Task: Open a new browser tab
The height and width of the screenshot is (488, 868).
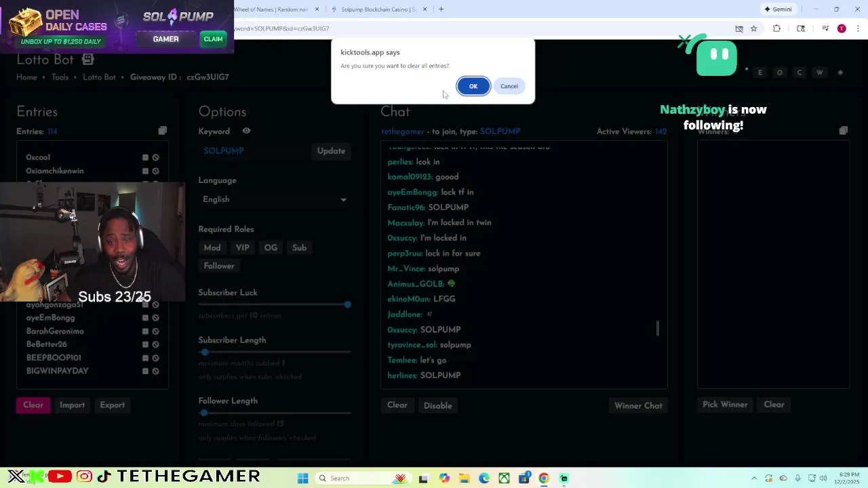Action: point(441,9)
